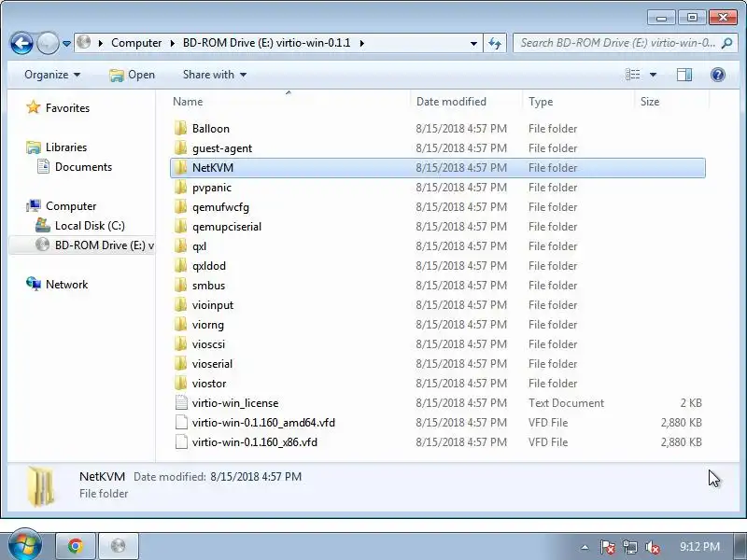The width and height of the screenshot is (747, 560).
Task: Open More options view dropdown arrow
Action: coord(653,75)
